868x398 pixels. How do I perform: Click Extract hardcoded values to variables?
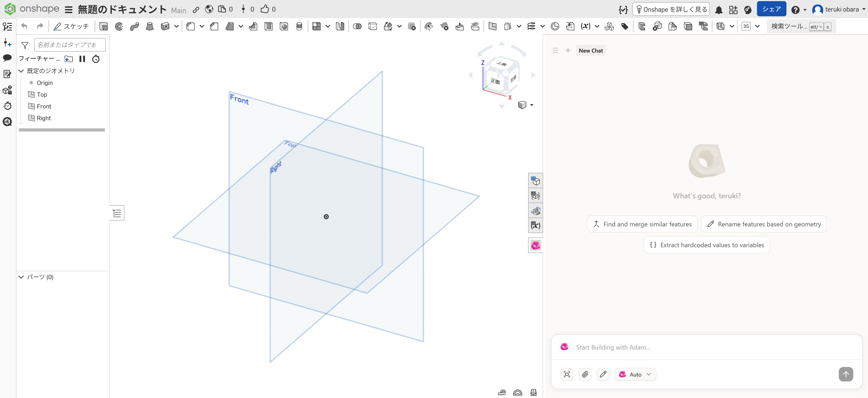[707, 245]
